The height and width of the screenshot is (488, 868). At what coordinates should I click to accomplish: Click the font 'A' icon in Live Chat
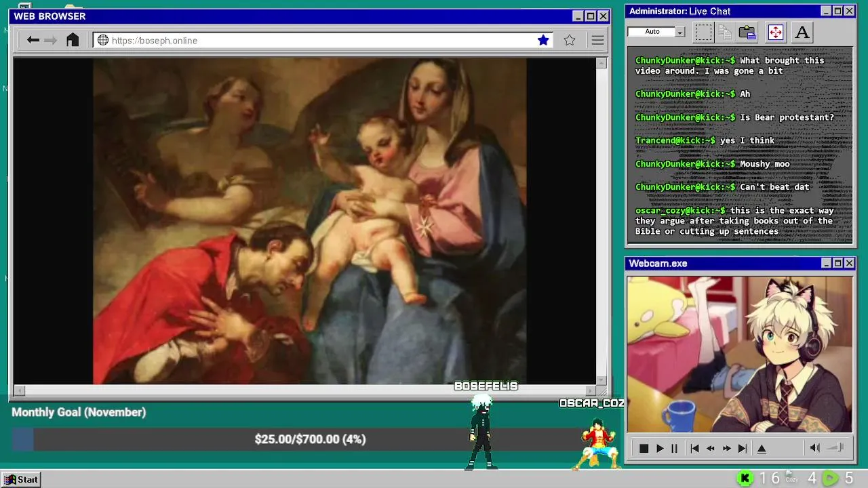pyautogui.click(x=802, y=32)
